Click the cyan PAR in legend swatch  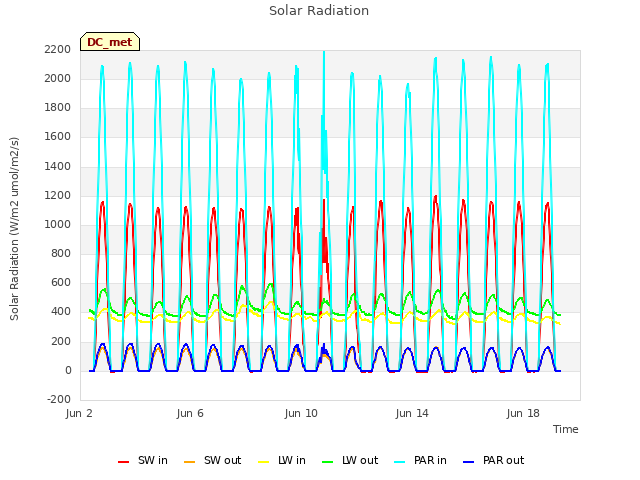[x=400, y=462]
